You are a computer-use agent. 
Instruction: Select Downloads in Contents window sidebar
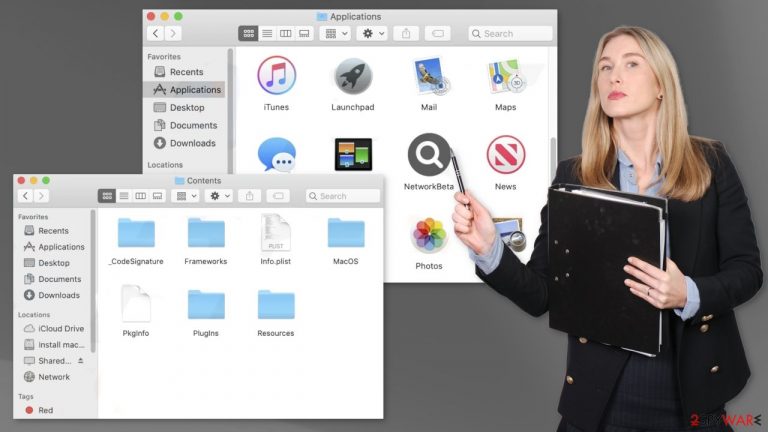coord(53,295)
